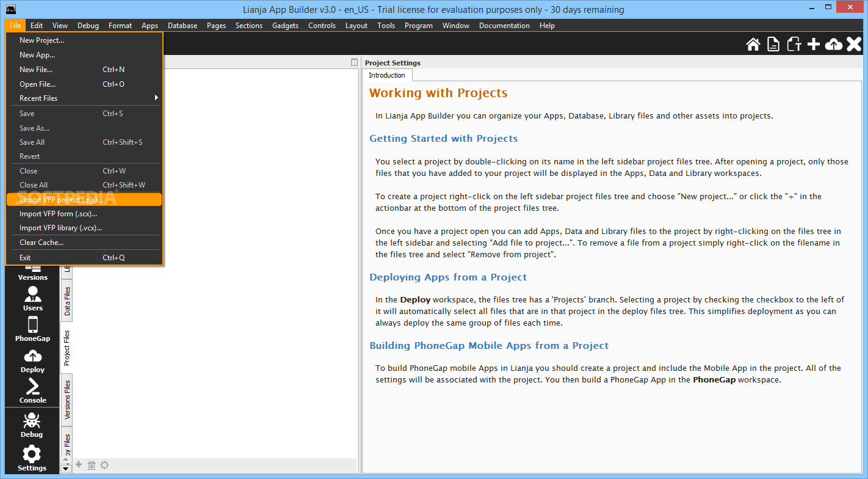The height and width of the screenshot is (479, 868).
Task: Open the Debug menu in the menu bar
Action: [88, 26]
